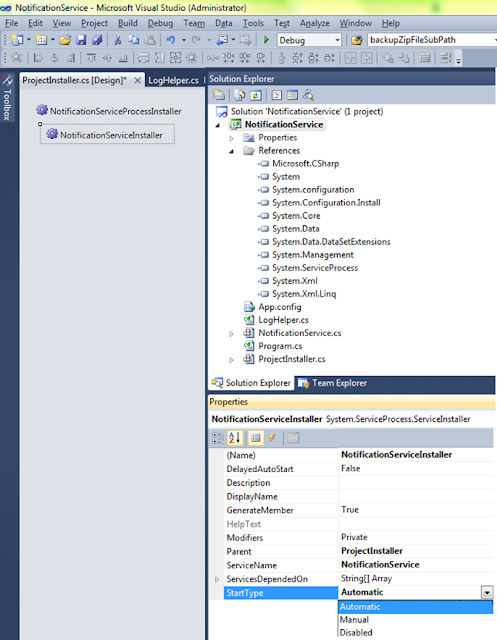Click Show All Files icon in Solution Explorer
This screenshot has width=497, height=640.
tap(240, 95)
